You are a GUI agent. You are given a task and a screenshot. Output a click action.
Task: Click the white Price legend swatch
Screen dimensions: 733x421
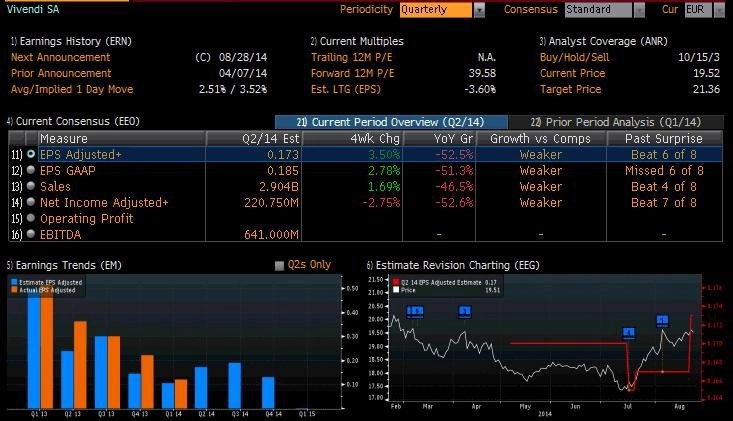pos(396,290)
